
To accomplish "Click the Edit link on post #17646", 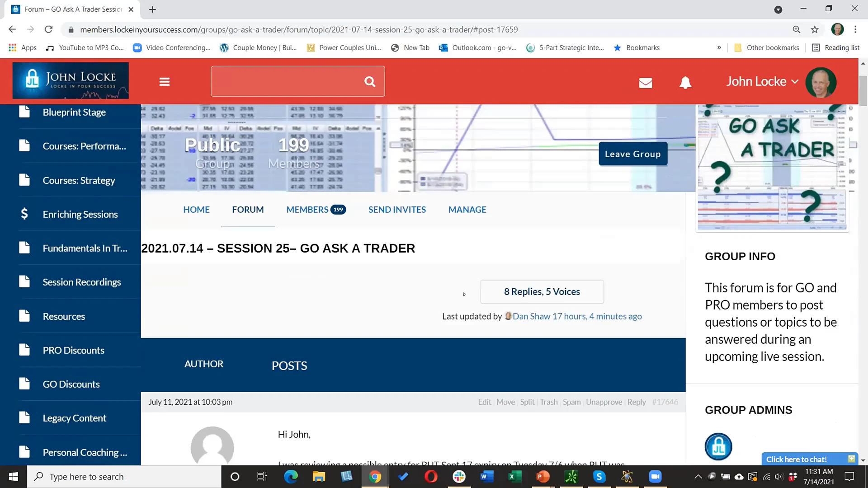I will point(485,402).
